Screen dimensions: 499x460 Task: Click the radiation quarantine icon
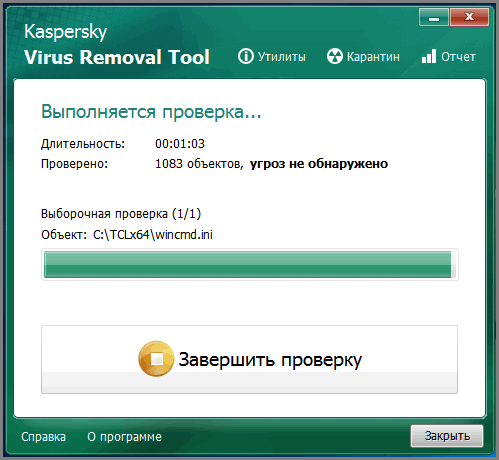tap(334, 56)
